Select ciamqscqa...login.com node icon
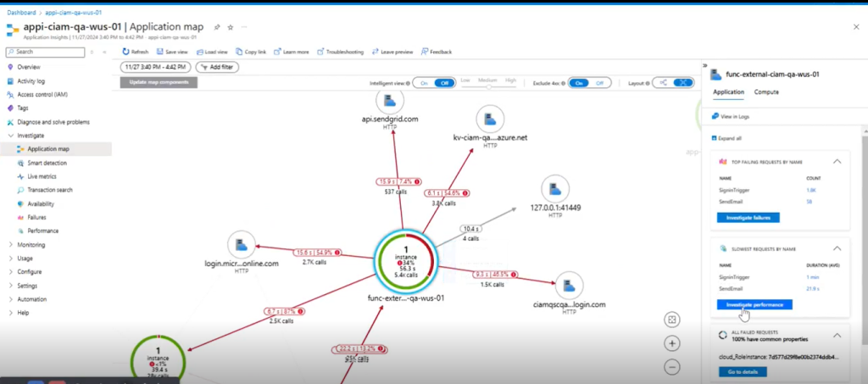This screenshot has height=384, width=868. tap(569, 286)
